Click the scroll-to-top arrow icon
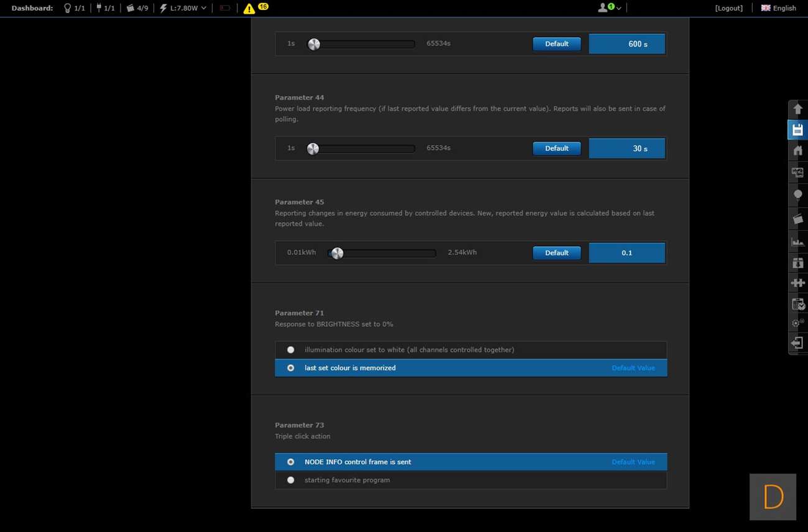 click(797, 109)
